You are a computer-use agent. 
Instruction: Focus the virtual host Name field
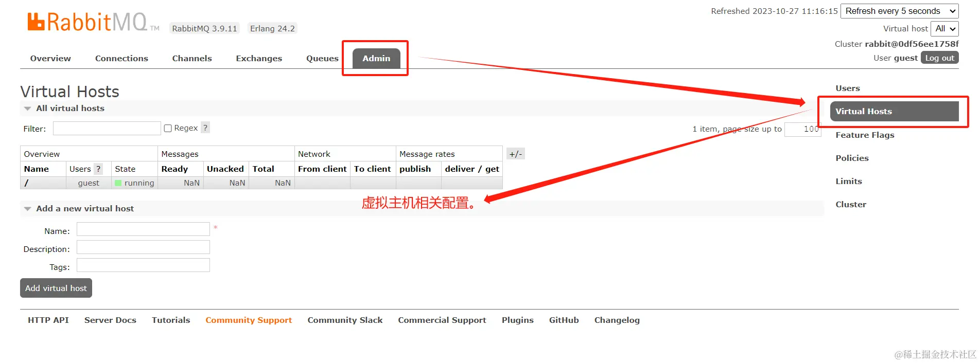click(143, 229)
